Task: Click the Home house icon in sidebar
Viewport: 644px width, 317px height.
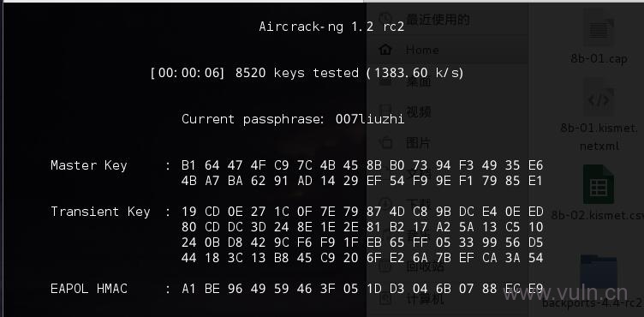Action: [x=385, y=50]
